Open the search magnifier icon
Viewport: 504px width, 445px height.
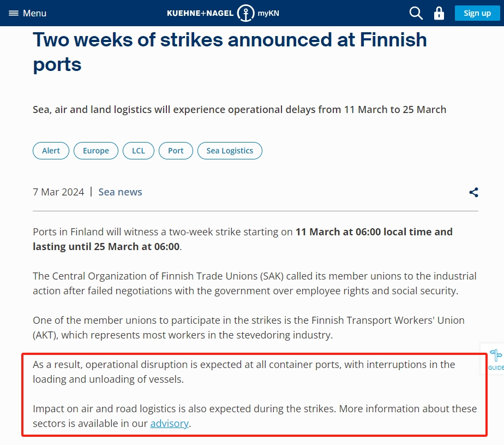click(416, 13)
